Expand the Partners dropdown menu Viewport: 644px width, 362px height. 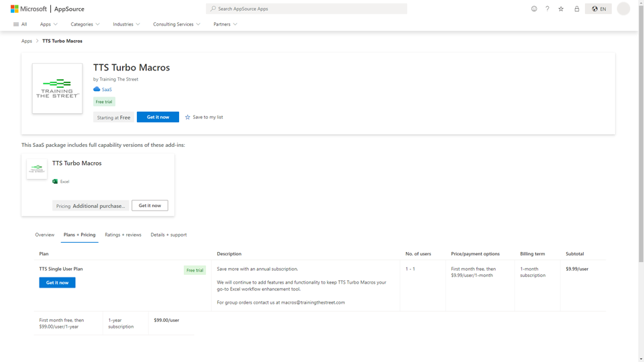pyautogui.click(x=225, y=24)
